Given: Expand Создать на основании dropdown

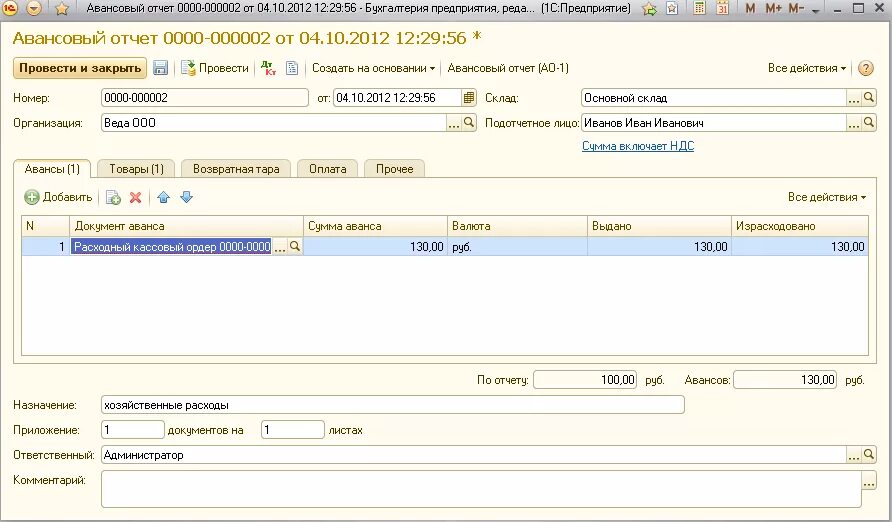Looking at the screenshot, I should click(373, 68).
